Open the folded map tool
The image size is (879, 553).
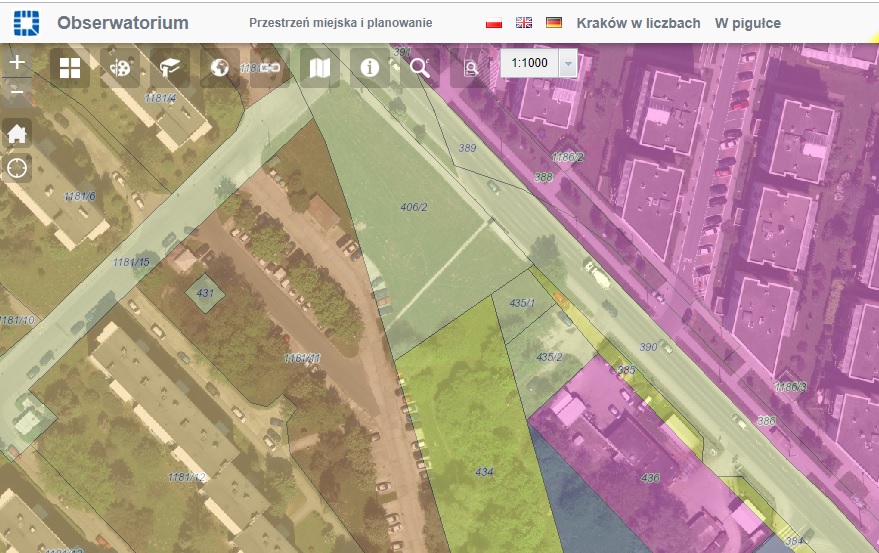coord(320,68)
